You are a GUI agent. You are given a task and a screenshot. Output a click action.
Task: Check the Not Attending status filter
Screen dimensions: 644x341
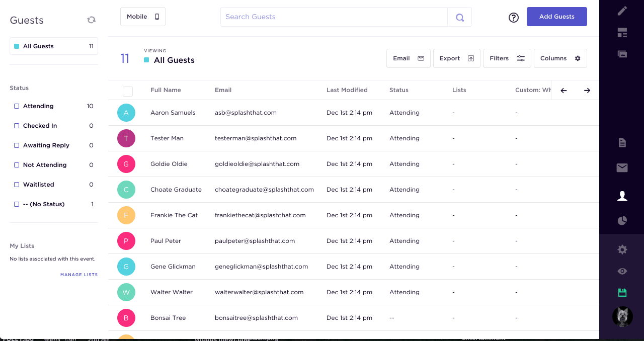17,165
